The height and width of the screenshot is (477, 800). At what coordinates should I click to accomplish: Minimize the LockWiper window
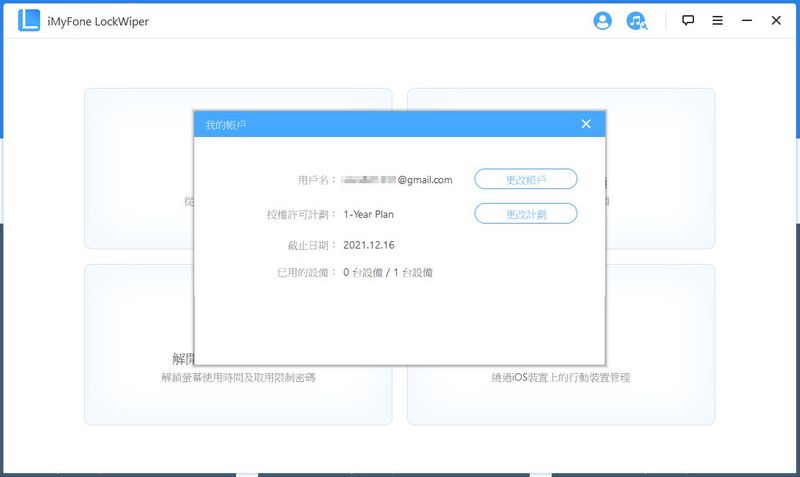[747, 20]
